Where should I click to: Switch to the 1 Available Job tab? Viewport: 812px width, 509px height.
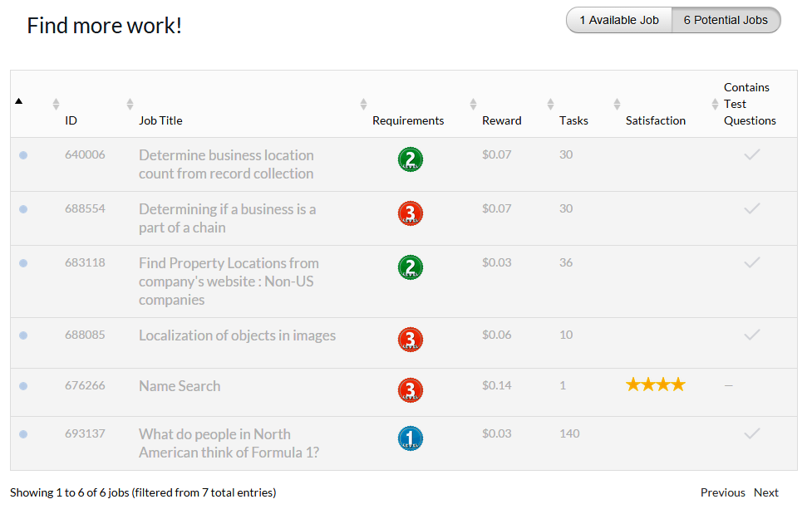(x=619, y=20)
